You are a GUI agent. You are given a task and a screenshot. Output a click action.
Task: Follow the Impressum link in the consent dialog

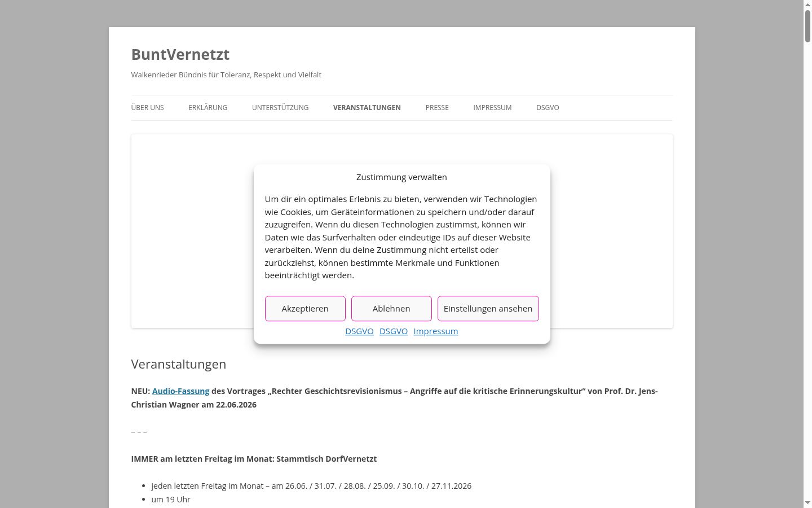[x=436, y=331]
